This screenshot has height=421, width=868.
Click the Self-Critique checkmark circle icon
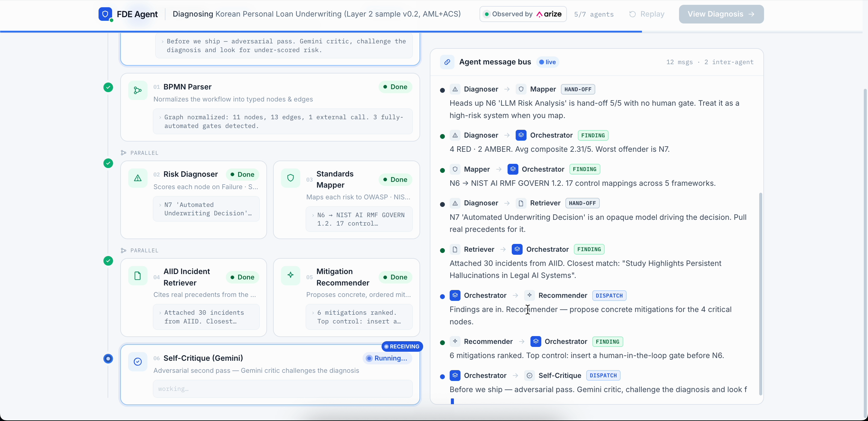point(137,362)
